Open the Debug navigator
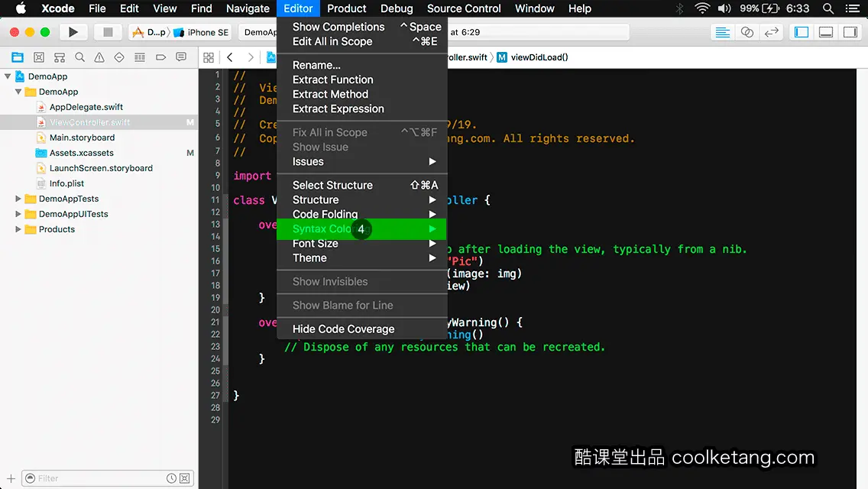 [140, 57]
